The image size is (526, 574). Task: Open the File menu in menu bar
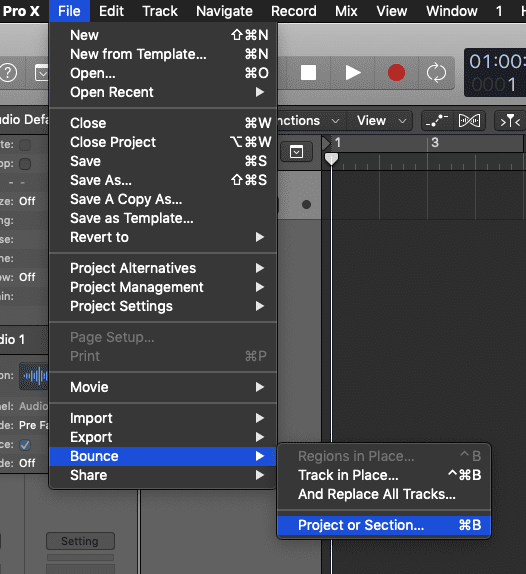(x=69, y=11)
